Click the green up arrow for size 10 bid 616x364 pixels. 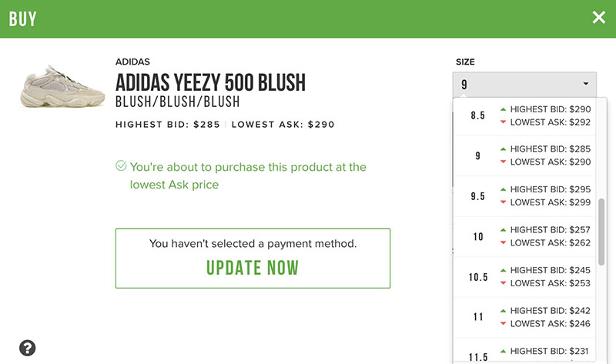point(503,230)
